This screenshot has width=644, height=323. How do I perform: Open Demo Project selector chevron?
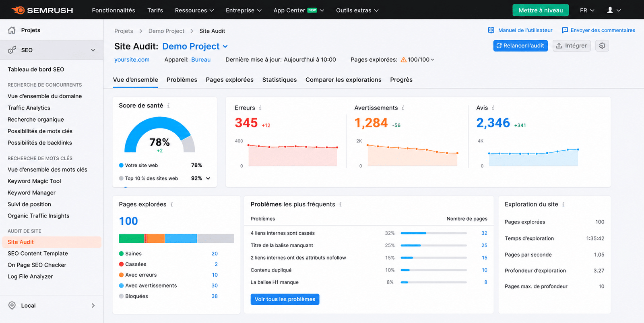point(225,47)
